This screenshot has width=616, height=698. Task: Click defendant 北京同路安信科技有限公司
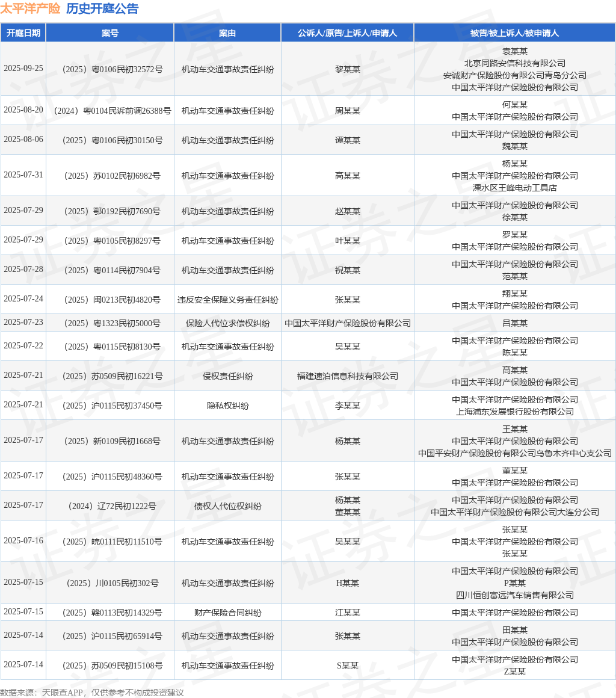pos(515,63)
